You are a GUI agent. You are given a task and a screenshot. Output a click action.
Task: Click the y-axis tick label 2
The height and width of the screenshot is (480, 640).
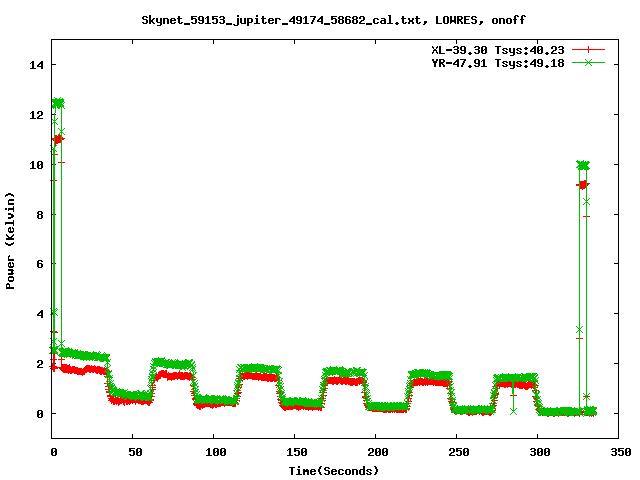click(x=40, y=364)
